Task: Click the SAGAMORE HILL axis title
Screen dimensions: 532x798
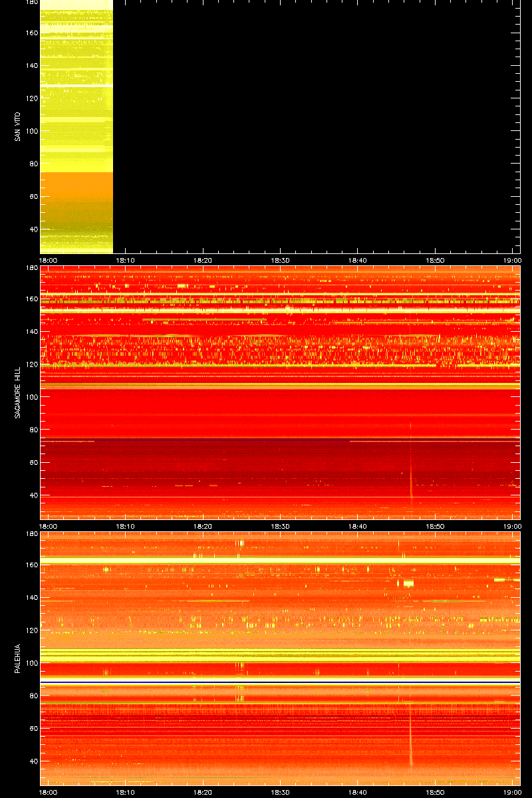Action: point(17,392)
